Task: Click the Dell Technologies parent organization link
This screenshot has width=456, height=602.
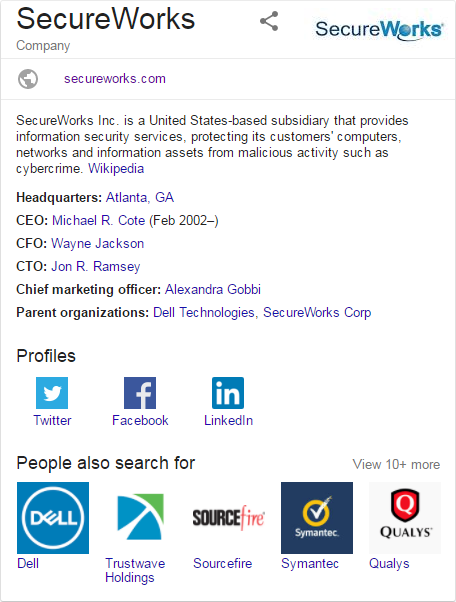Action: tap(204, 313)
